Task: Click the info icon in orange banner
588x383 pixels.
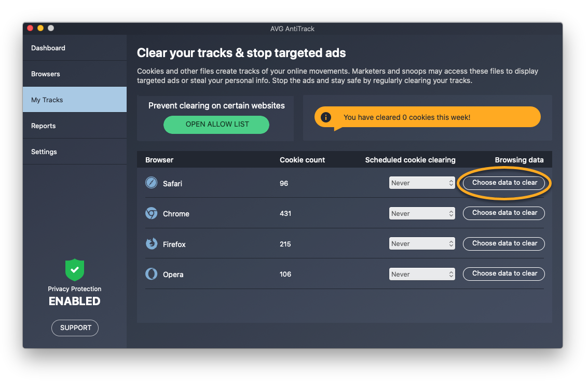Action: coord(326,117)
